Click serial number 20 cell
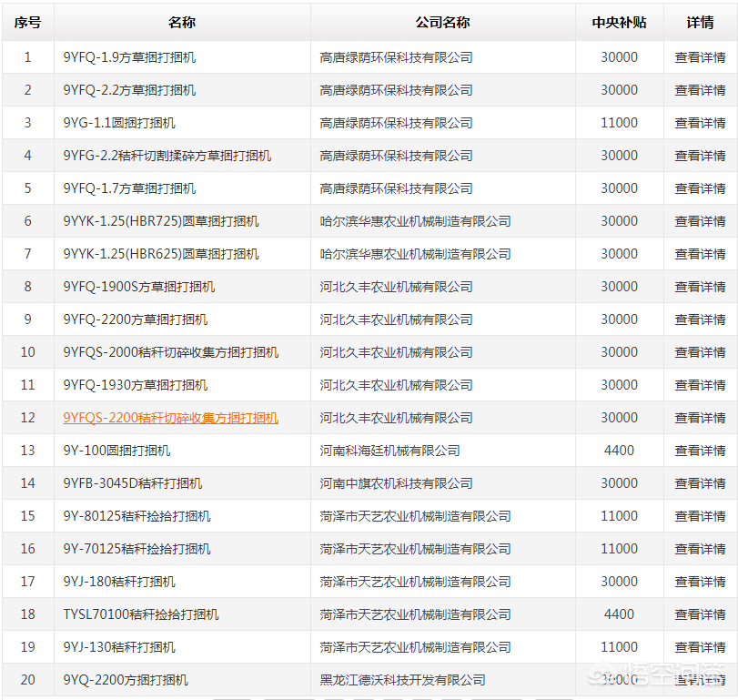This screenshot has width=738, height=700. [28, 680]
